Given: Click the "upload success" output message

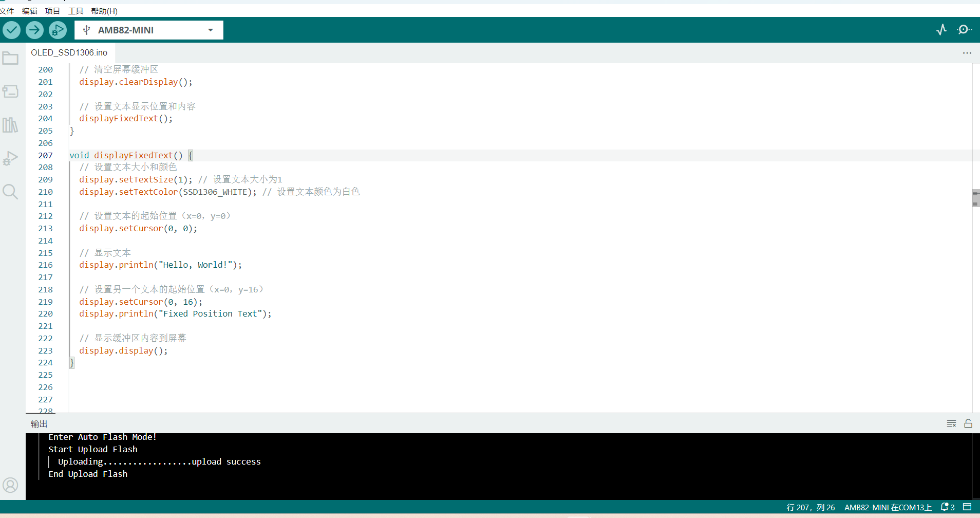Looking at the screenshot, I should click(x=226, y=461).
